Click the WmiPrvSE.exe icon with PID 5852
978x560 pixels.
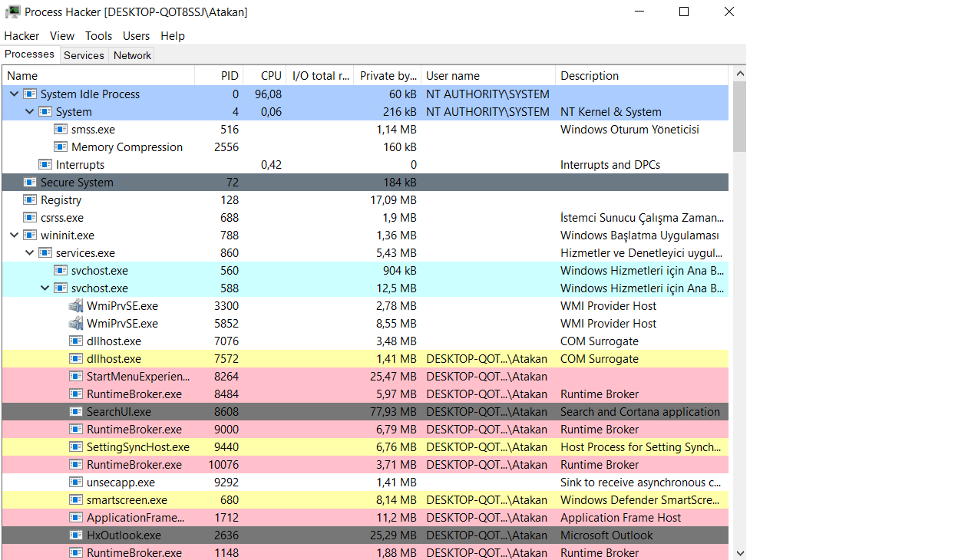[x=76, y=324]
